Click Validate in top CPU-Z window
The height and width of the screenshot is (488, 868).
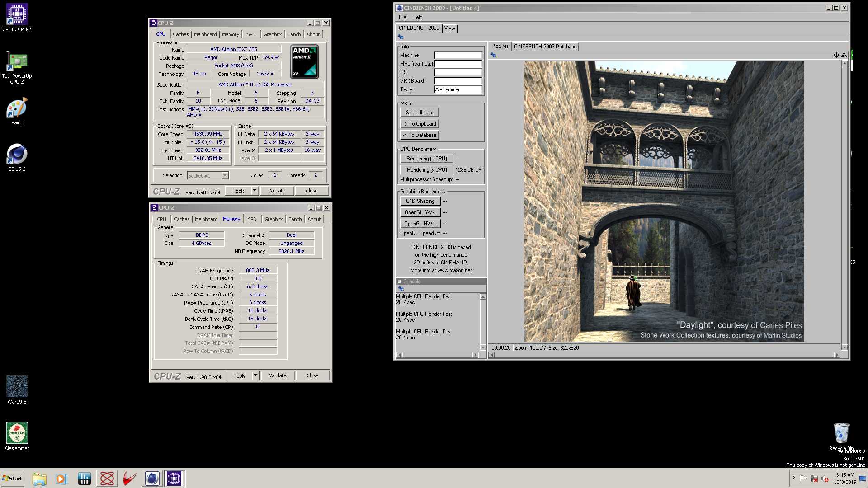(277, 191)
